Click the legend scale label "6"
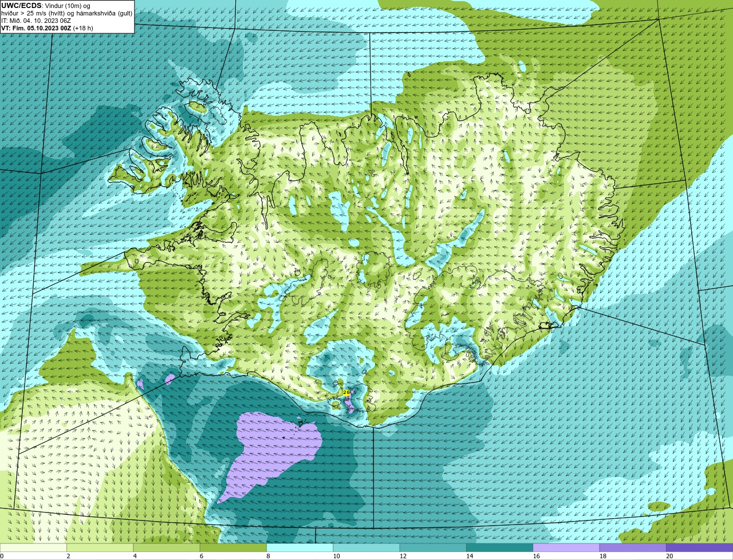Viewport: 733px width, 560px height. tap(201, 556)
